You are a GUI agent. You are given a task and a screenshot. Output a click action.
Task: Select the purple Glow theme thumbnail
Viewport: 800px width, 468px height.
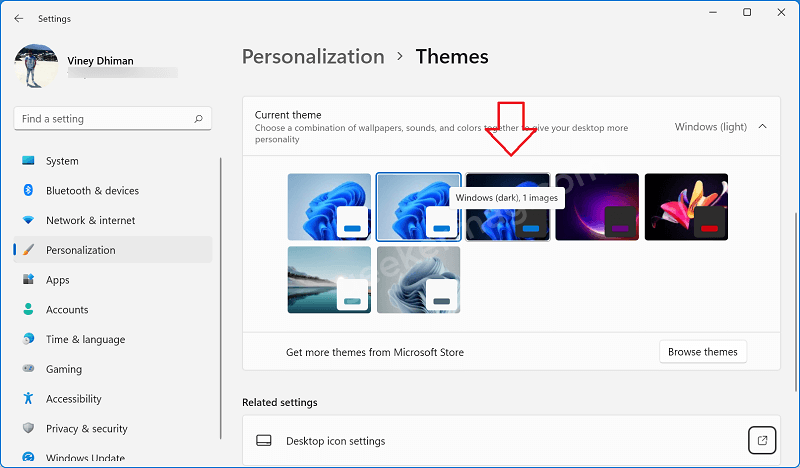coord(597,207)
